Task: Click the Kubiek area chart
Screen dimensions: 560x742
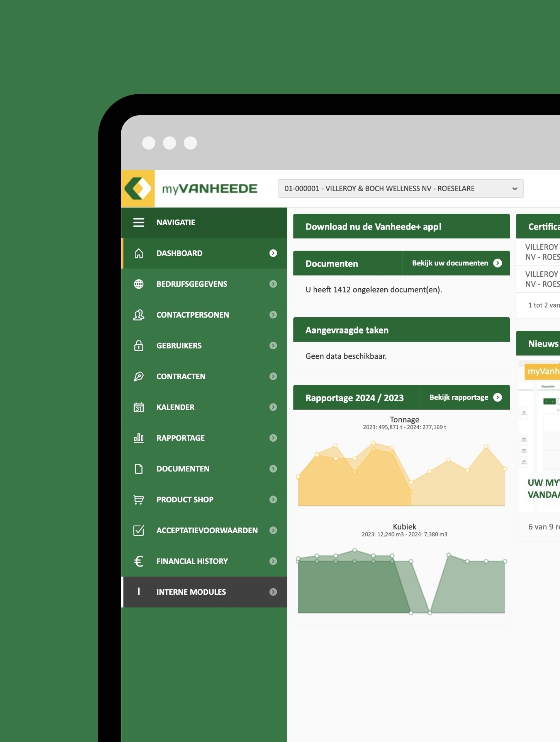Action: tap(401, 581)
